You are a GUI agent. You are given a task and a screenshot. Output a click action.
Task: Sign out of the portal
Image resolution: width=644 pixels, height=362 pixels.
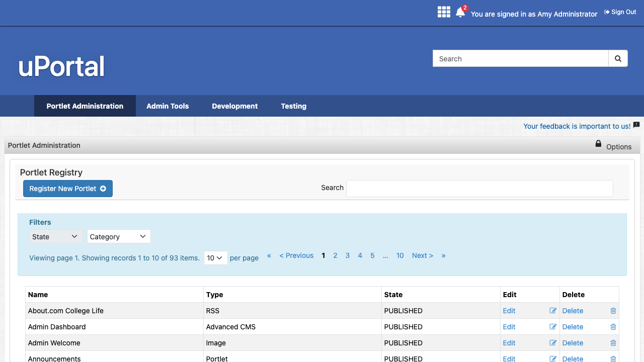tap(620, 12)
